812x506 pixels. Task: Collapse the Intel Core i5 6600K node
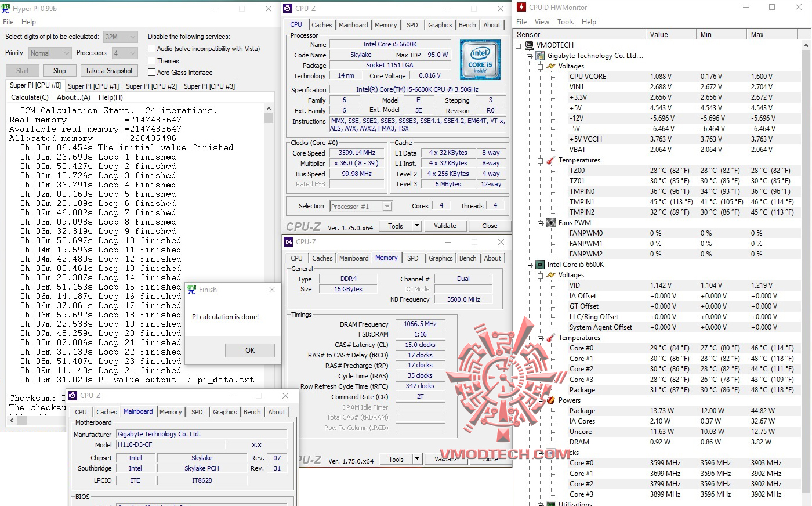[x=530, y=265]
